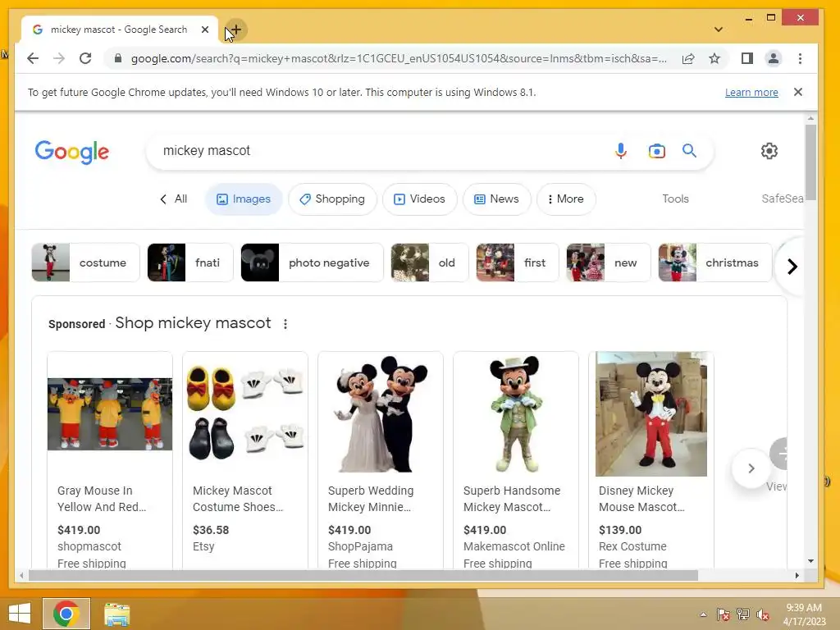Open File Explorer from taskbar
The height and width of the screenshot is (630, 840).
(x=116, y=614)
